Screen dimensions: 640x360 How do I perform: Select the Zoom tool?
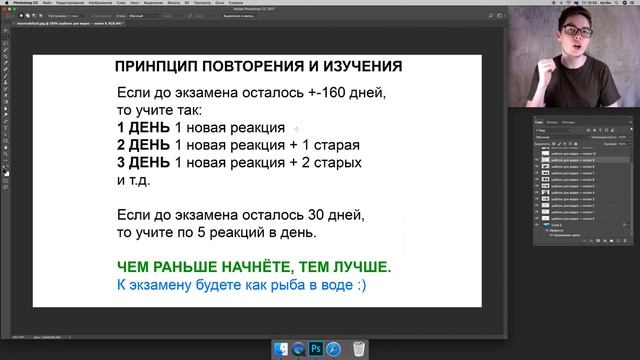click(x=6, y=155)
